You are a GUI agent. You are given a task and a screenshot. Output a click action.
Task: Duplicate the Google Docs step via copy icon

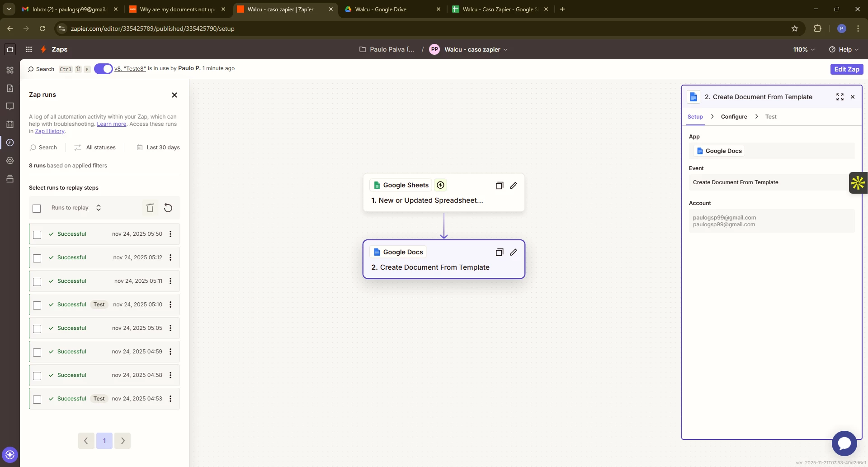click(x=500, y=253)
